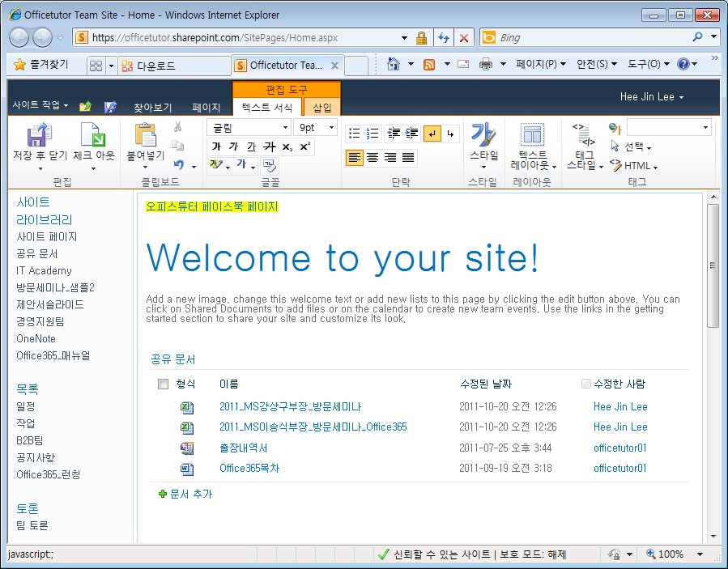Click the IE Print icon
This screenshot has width=728, height=569.
(x=486, y=64)
